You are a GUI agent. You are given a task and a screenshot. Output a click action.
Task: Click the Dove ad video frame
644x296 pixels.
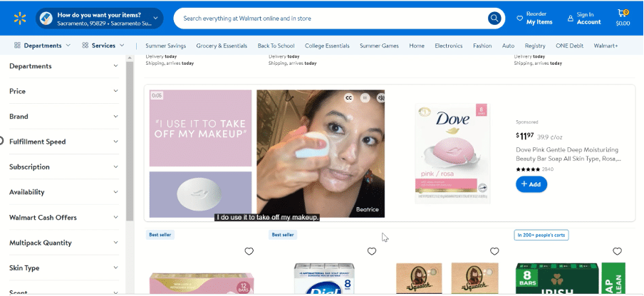pyautogui.click(x=321, y=154)
